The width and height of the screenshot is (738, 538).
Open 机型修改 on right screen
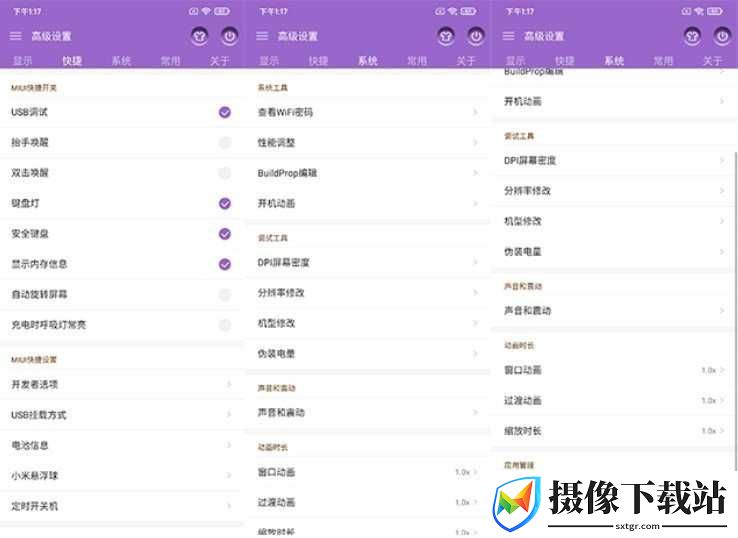pyautogui.click(x=614, y=221)
